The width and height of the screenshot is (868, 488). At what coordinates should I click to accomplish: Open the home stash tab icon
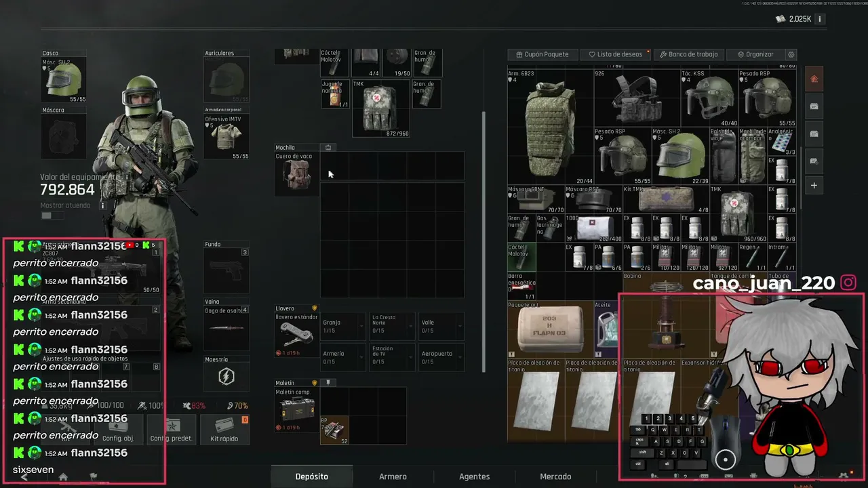[814, 79]
